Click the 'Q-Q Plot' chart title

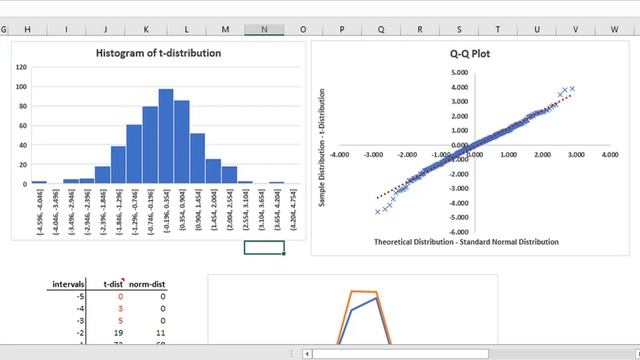[470, 54]
